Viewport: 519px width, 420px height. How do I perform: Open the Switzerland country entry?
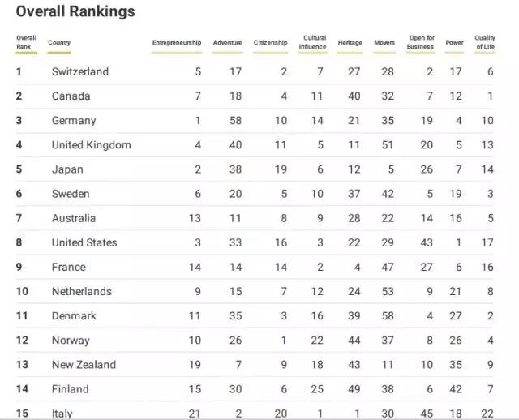coord(79,72)
